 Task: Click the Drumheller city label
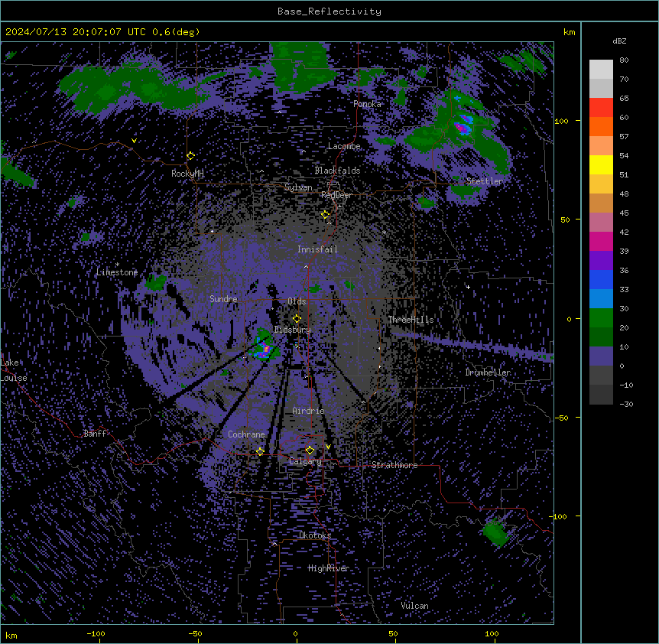pyautogui.click(x=488, y=372)
